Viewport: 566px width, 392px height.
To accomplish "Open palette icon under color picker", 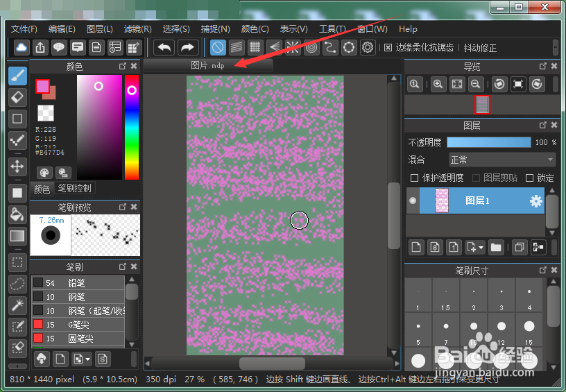I will click(x=44, y=173).
